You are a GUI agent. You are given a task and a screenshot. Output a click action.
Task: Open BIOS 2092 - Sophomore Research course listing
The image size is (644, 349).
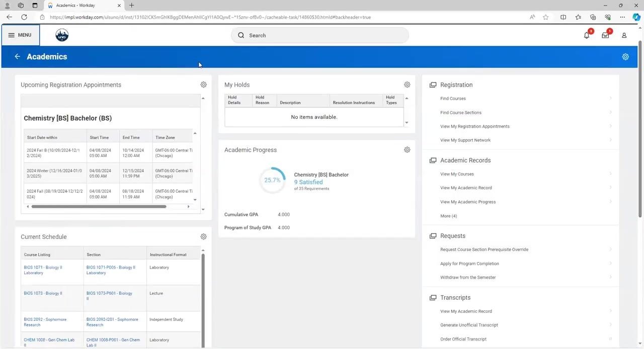click(x=45, y=322)
